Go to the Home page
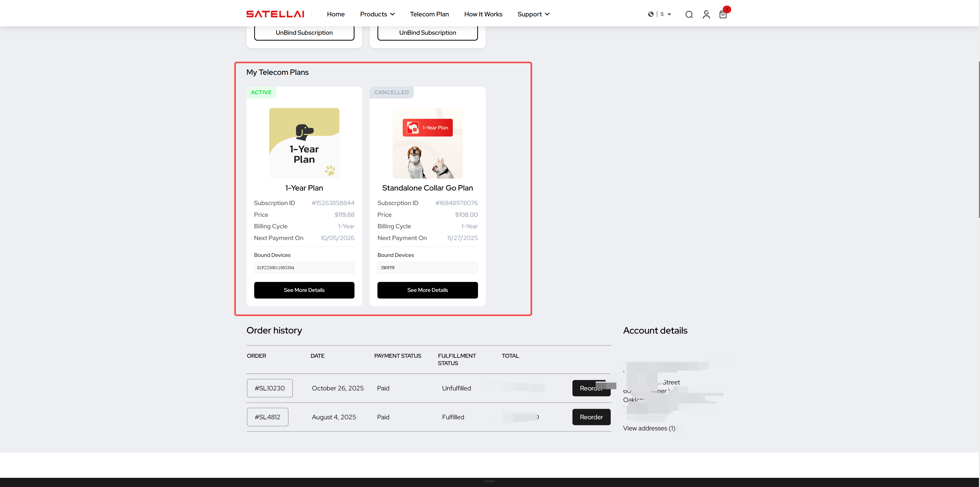This screenshot has width=980, height=487. click(336, 14)
